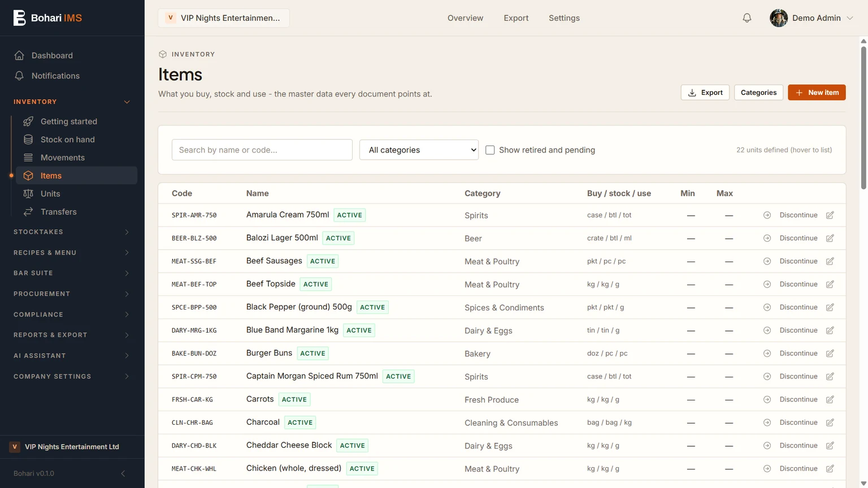Click the Stock on hand database icon
Screen dimensions: 868x488
(x=28, y=140)
